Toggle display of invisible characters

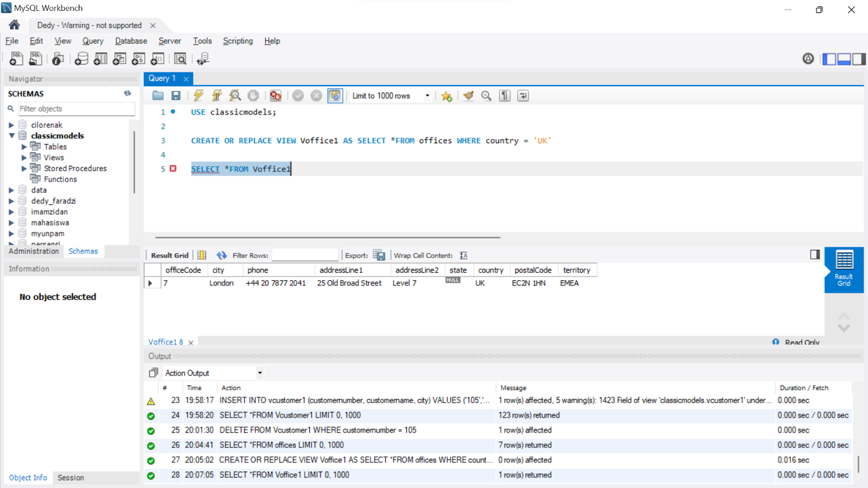coord(505,96)
